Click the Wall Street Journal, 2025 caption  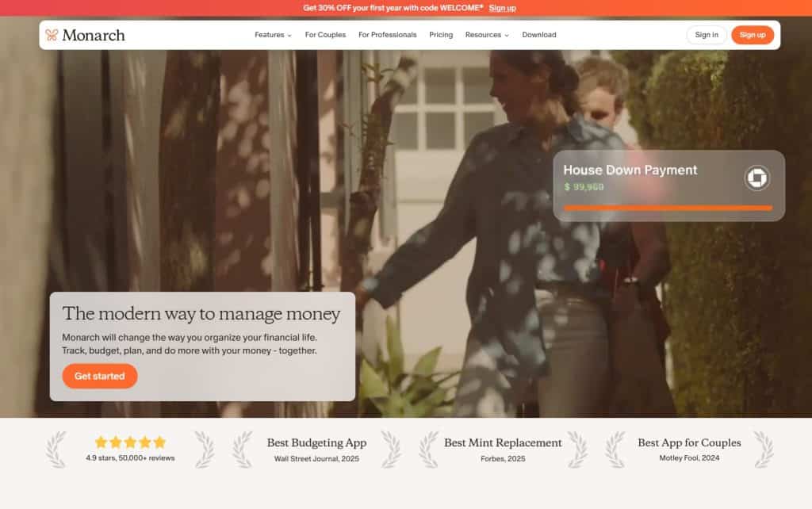316,458
